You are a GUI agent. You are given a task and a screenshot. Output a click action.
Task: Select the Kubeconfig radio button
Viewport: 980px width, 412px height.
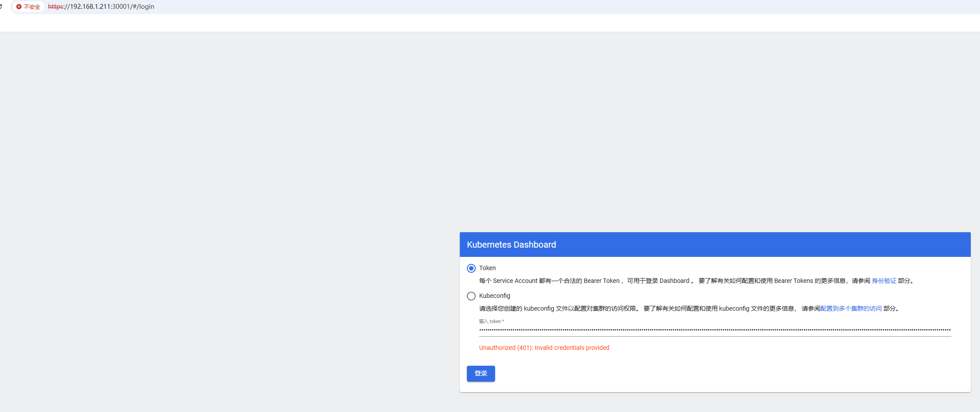click(x=471, y=296)
